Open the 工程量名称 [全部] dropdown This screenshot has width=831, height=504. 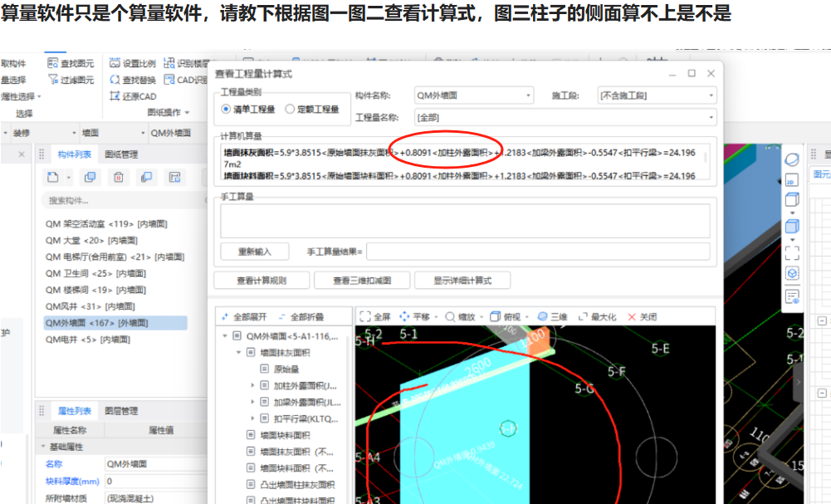pos(565,117)
